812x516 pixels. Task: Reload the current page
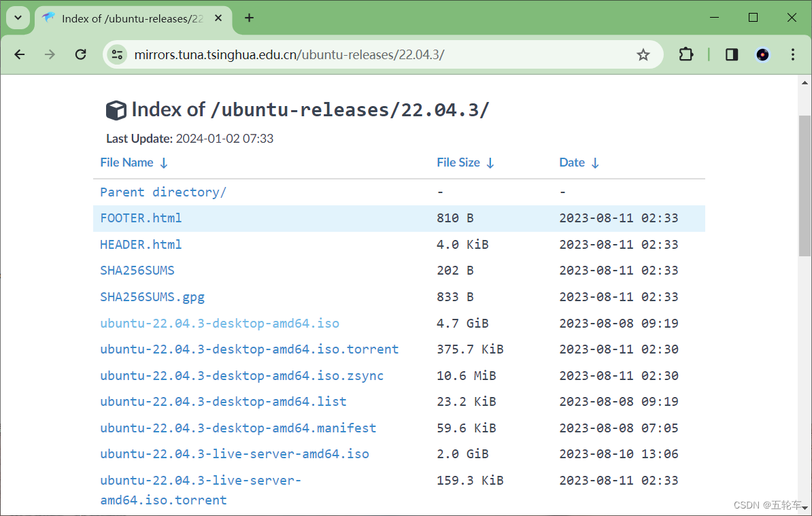(81, 54)
